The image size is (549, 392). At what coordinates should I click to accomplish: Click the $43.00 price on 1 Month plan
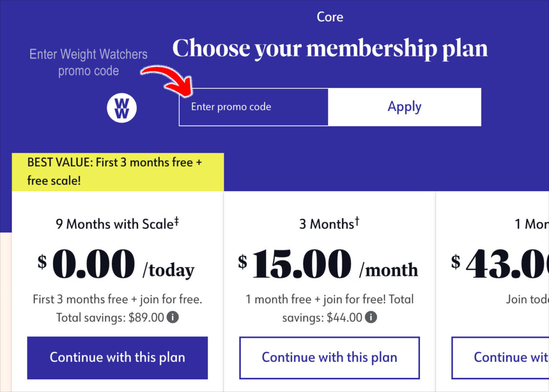pyautogui.click(x=500, y=265)
